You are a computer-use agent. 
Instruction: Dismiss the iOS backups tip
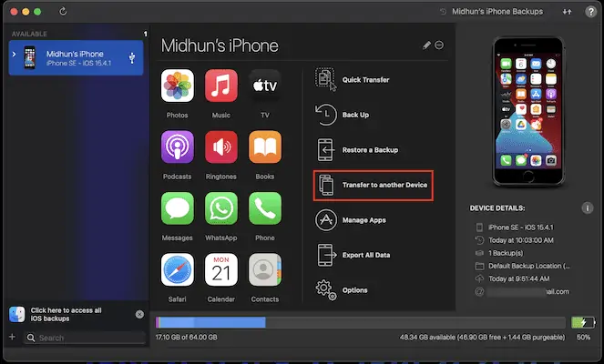(139, 314)
